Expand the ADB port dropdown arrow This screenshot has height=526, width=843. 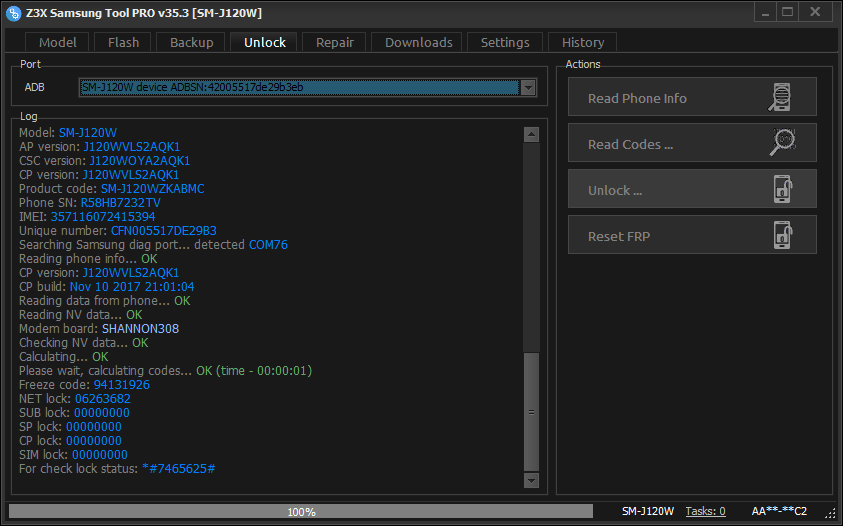tap(528, 87)
